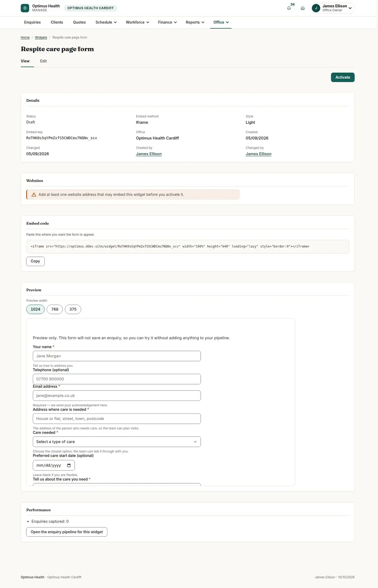
Task: Set preview width to 375
Action: [x=73, y=309]
